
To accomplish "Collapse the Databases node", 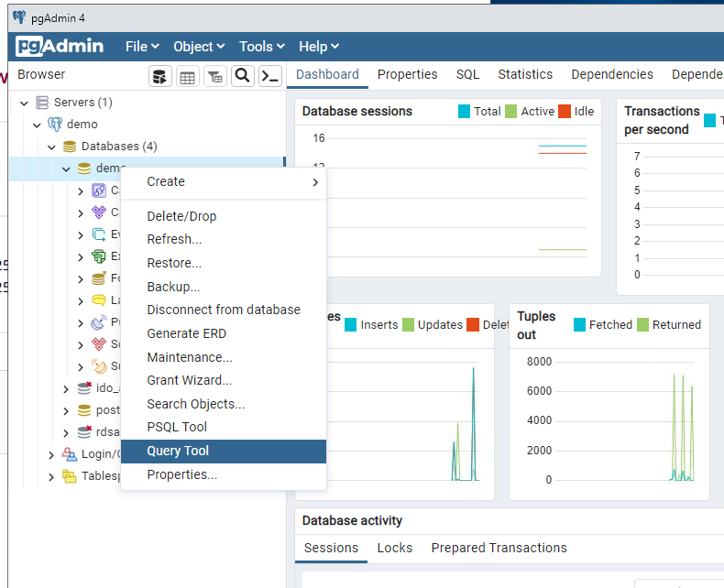I will click(x=51, y=147).
